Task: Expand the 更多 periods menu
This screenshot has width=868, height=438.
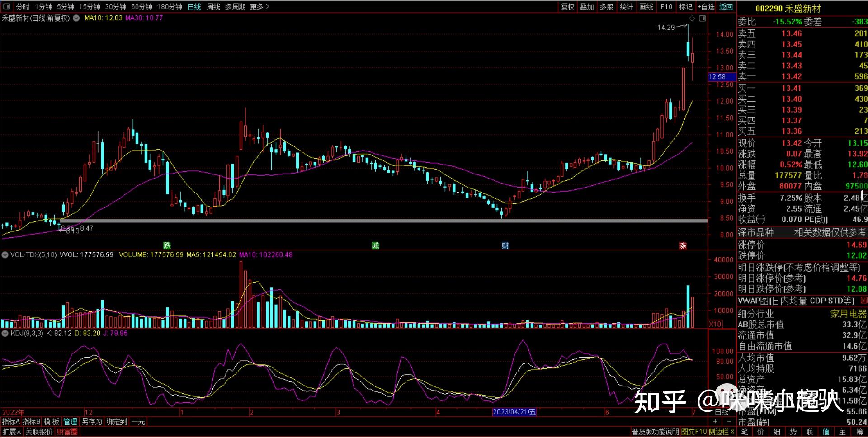Action: click(x=259, y=7)
